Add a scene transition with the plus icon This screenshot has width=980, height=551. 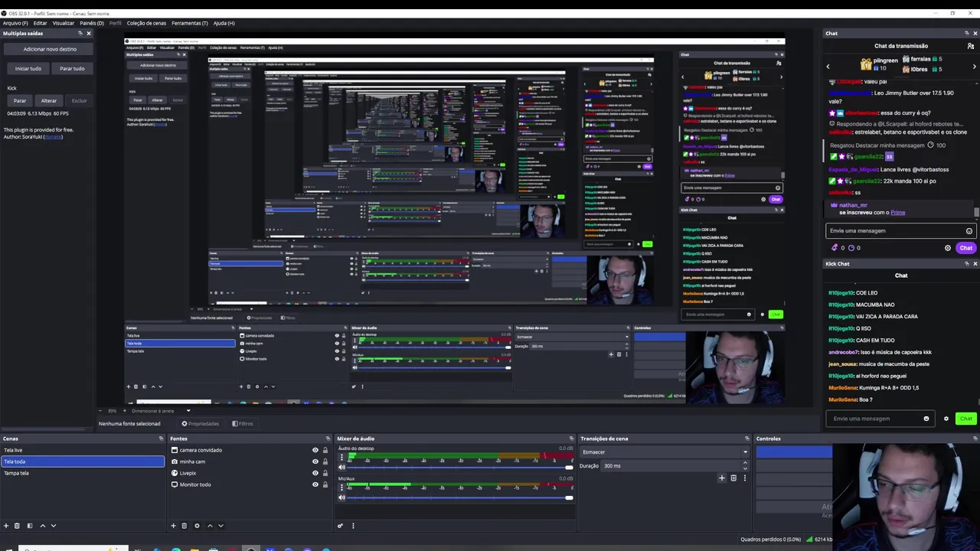pyautogui.click(x=721, y=478)
